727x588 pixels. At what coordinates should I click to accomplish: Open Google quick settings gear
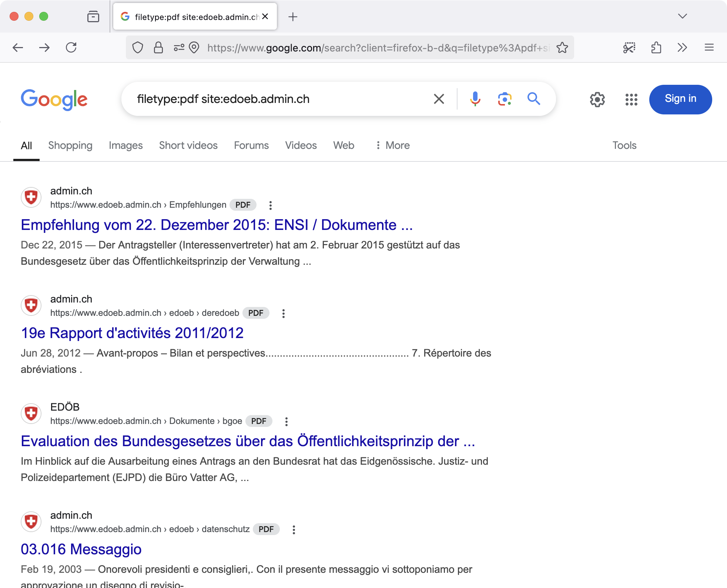597,99
